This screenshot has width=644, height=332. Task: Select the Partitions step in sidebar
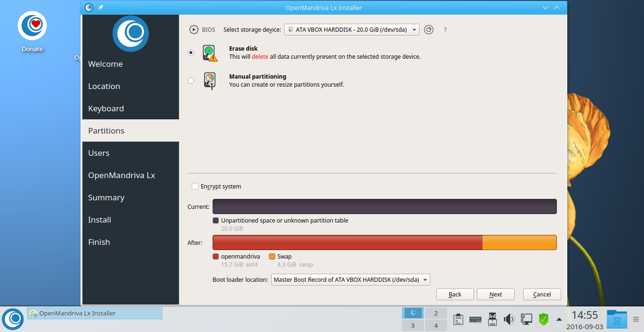coord(131,131)
